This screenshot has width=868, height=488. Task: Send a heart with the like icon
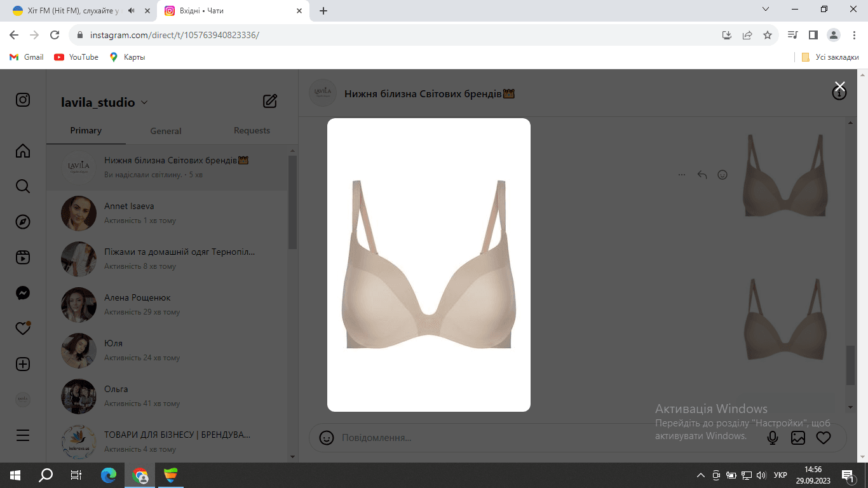coord(824,438)
